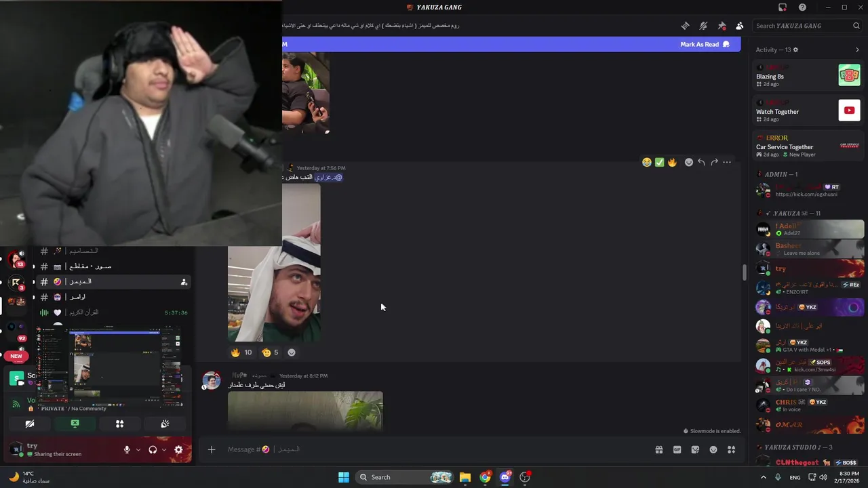
Task: Join the القرآن الكريم voice channel
Action: click(114, 312)
